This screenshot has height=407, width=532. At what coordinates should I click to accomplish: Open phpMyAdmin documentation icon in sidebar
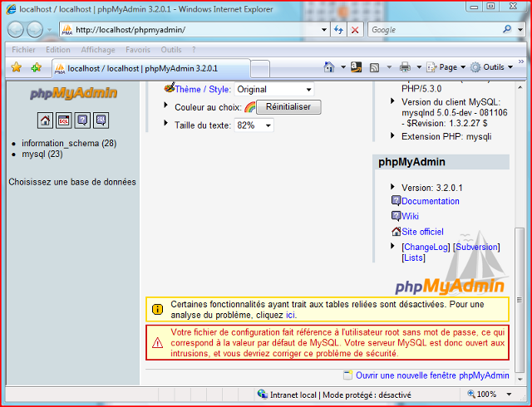click(82, 120)
